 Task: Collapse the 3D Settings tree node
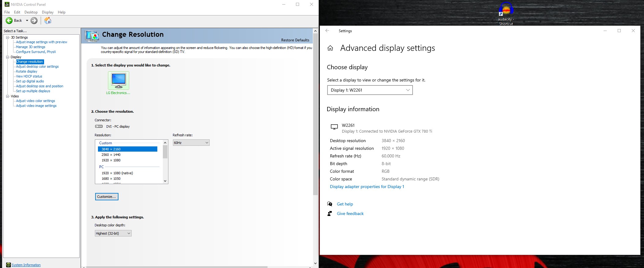click(x=8, y=37)
